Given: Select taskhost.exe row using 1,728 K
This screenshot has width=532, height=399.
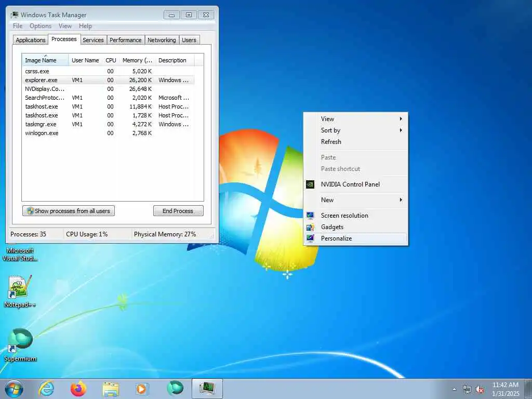Looking at the screenshot, I should click(x=108, y=115).
